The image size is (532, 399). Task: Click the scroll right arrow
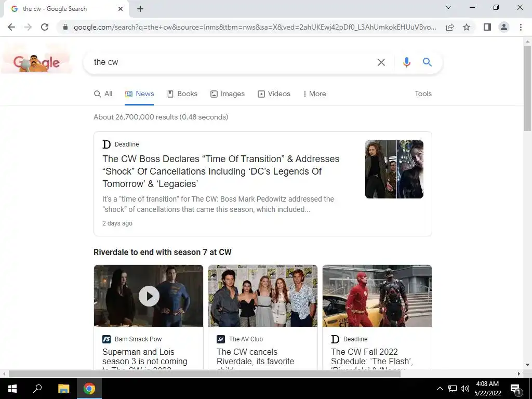coord(519,374)
